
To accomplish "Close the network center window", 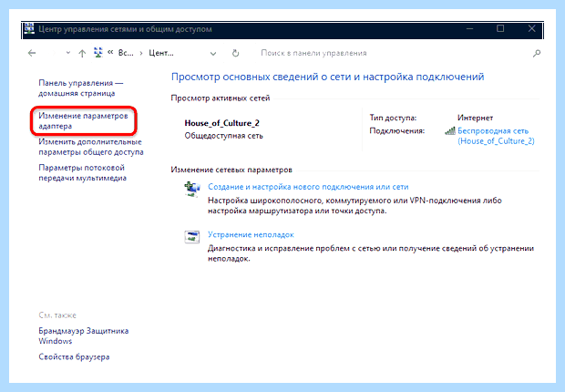I will tap(531, 28).
